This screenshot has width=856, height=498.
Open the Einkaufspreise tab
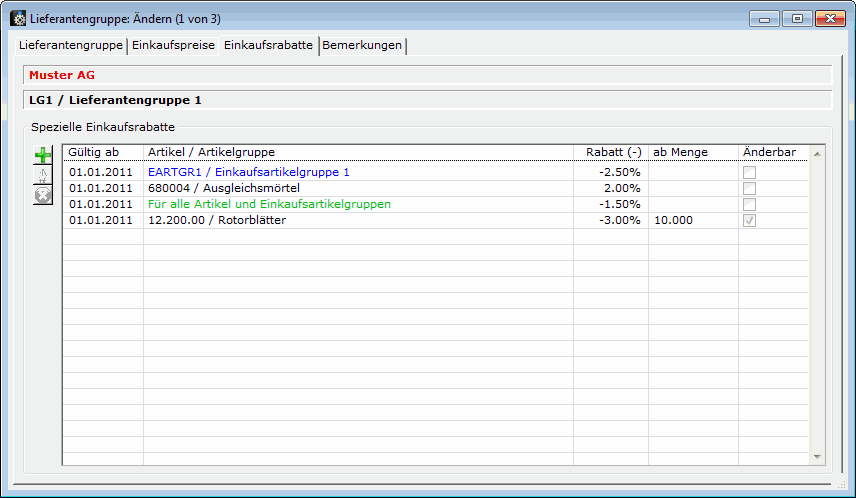click(173, 46)
